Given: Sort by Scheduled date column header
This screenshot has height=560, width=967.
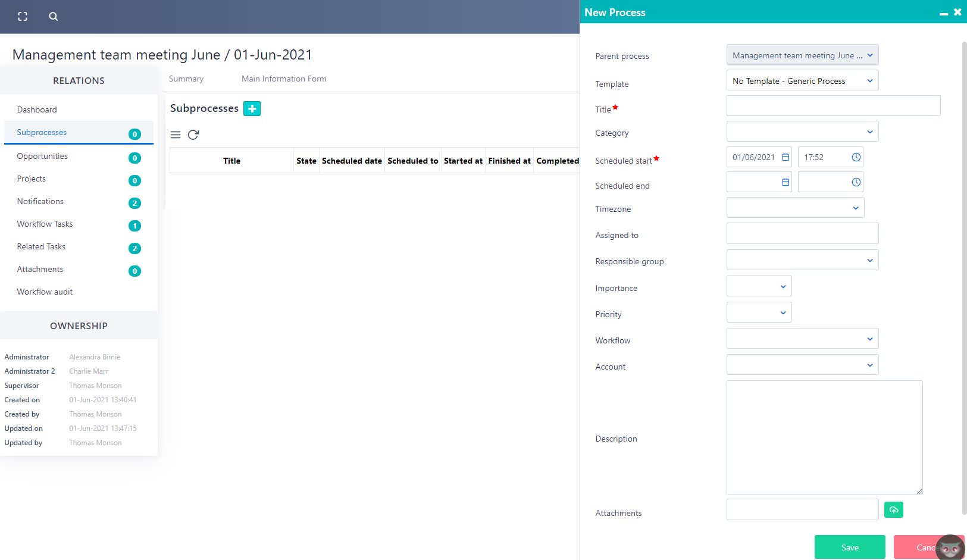Looking at the screenshot, I should coord(352,161).
